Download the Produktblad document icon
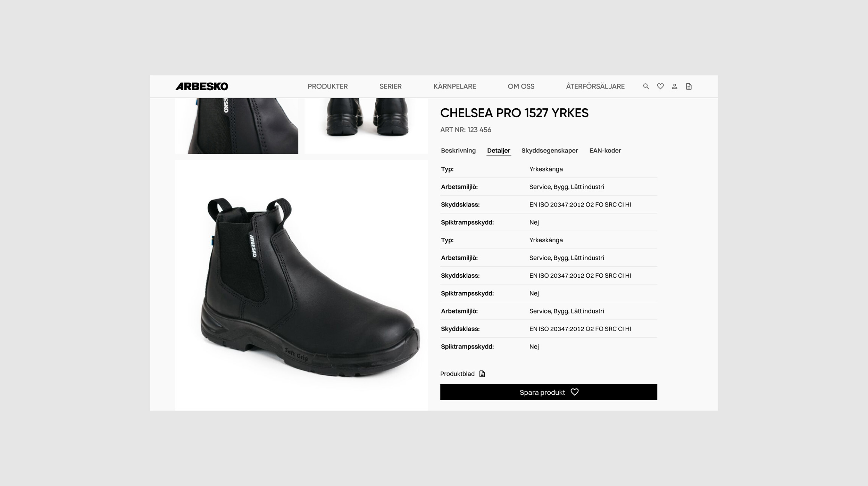868x486 pixels. click(x=482, y=374)
